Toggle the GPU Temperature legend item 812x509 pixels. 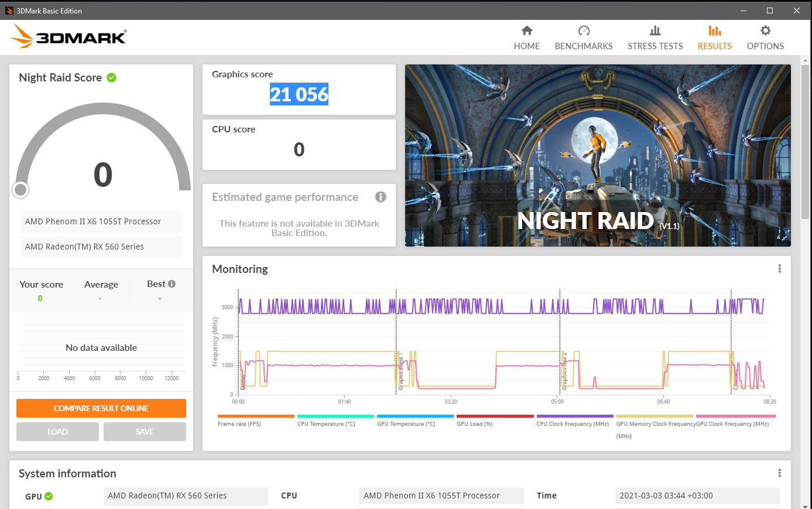(x=415, y=420)
